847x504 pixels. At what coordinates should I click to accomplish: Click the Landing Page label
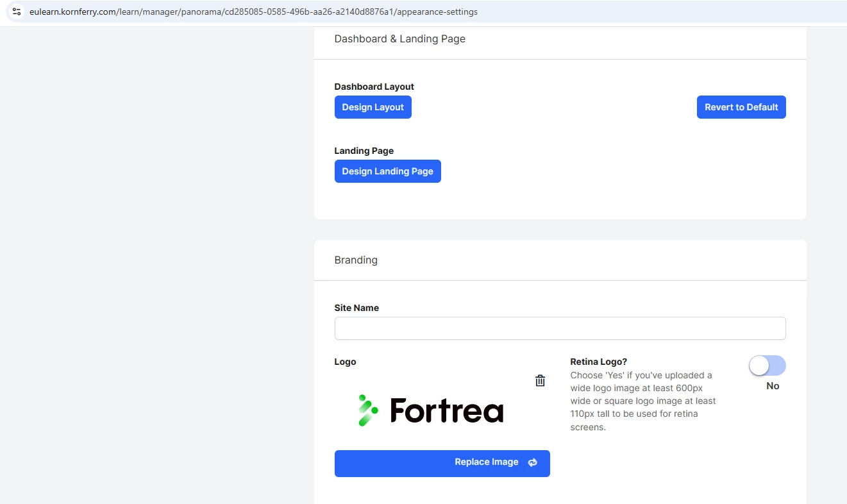click(x=364, y=151)
